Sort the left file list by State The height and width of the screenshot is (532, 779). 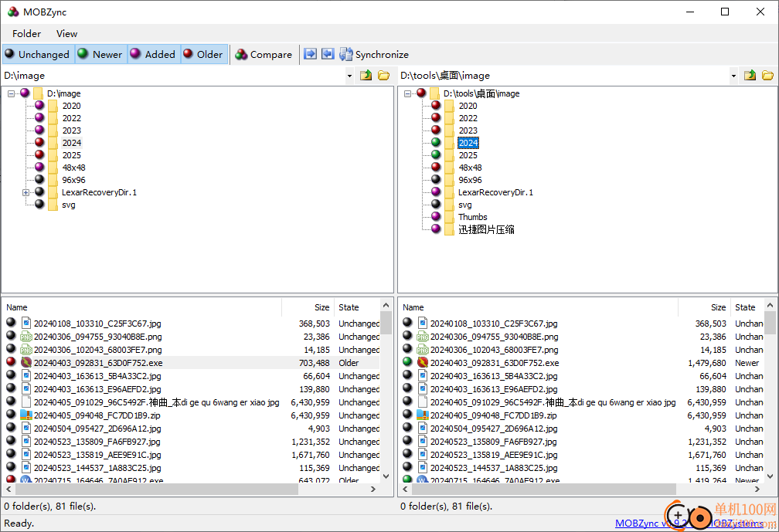tap(357, 307)
